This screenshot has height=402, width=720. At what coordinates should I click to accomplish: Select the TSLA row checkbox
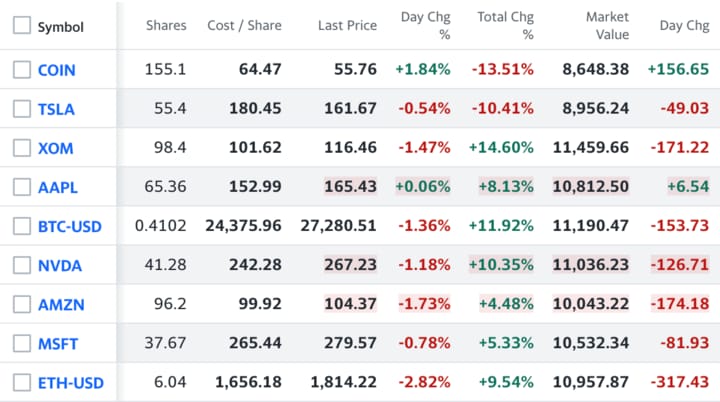click(22, 109)
